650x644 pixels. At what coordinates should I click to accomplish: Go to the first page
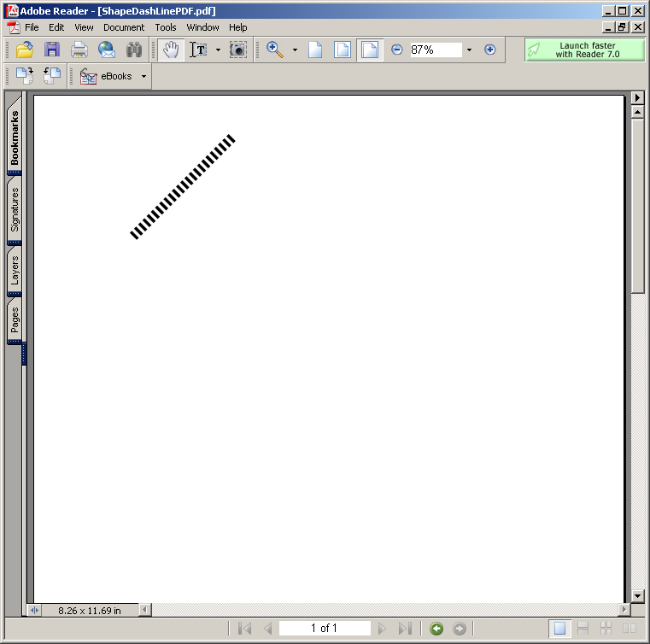(245, 629)
